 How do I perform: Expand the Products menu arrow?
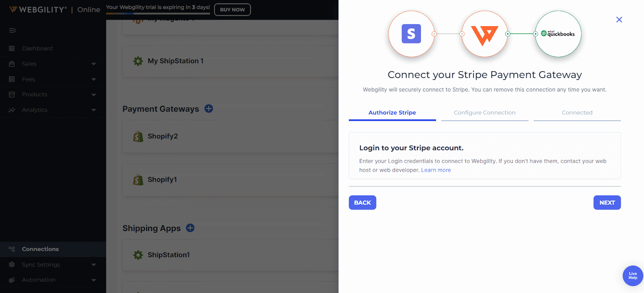(x=94, y=95)
